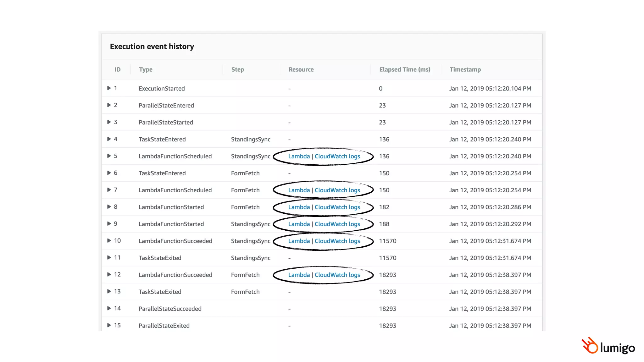Open Lambda link for event 9
The width and height of the screenshot is (644, 362).
coord(299,224)
